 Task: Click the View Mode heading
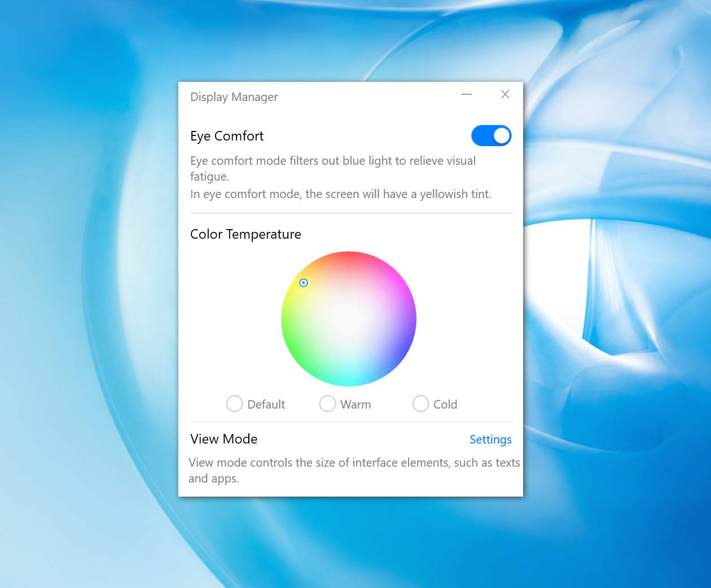224,439
